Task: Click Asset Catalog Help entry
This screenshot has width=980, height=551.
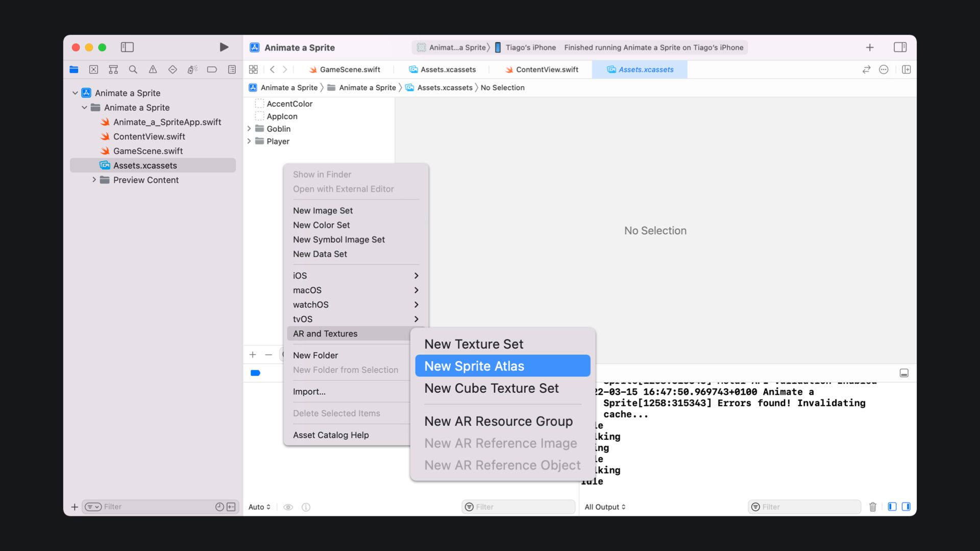Action: (331, 435)
